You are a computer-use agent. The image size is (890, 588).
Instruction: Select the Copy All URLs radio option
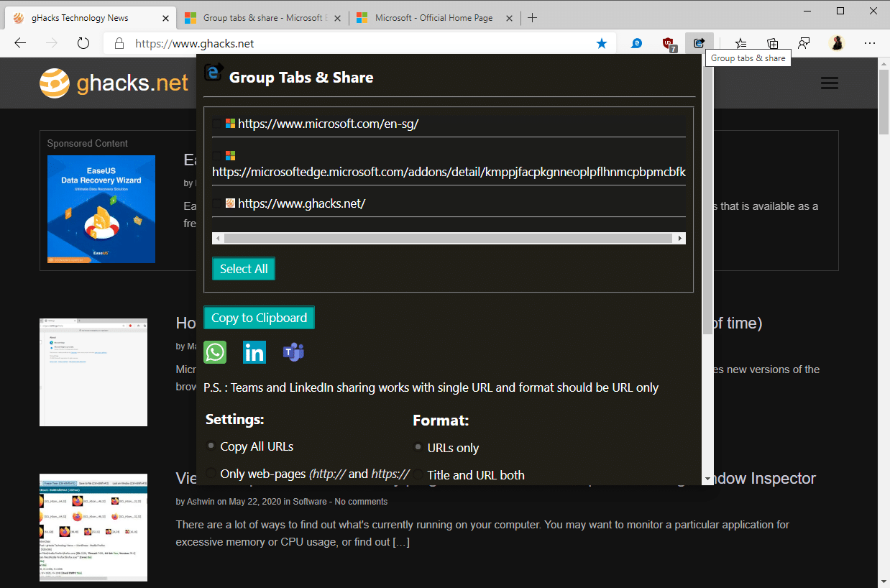(x=211, y=446)
